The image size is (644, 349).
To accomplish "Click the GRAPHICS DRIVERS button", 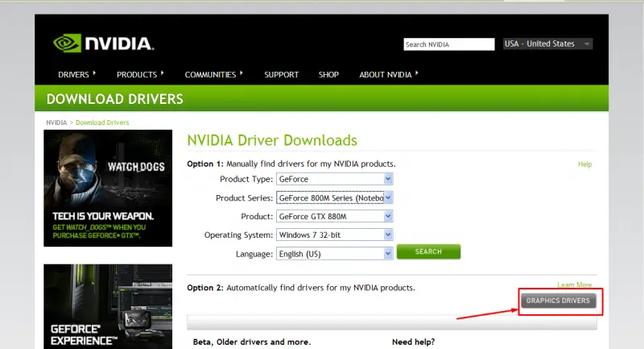I will point(558,301).
